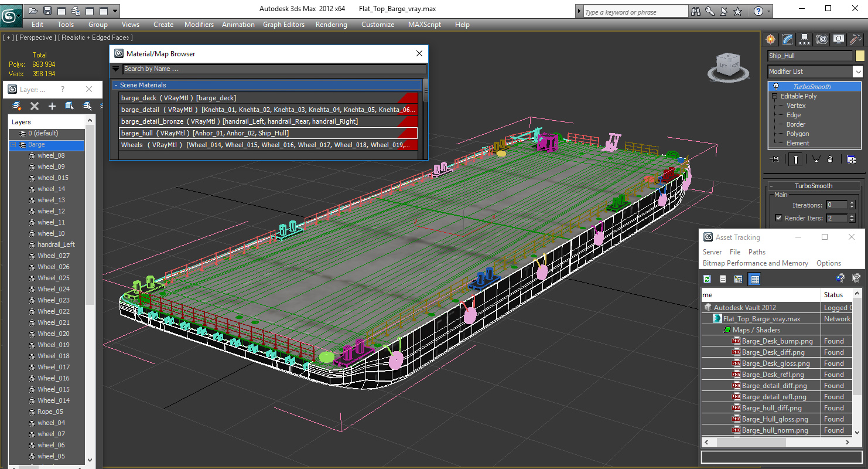Image resolution: width=868 pixels, height=469 pixels.
Task: Open Paths menu in Asset Tracking
Action: pyautogui.click(x=757, y=252)
